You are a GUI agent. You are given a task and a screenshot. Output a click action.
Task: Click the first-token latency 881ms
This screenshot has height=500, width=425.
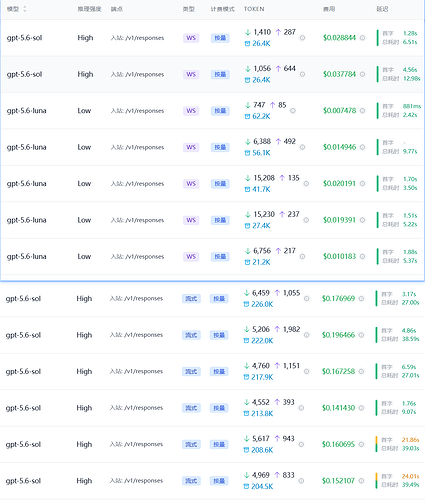click(x=412, y=106)
